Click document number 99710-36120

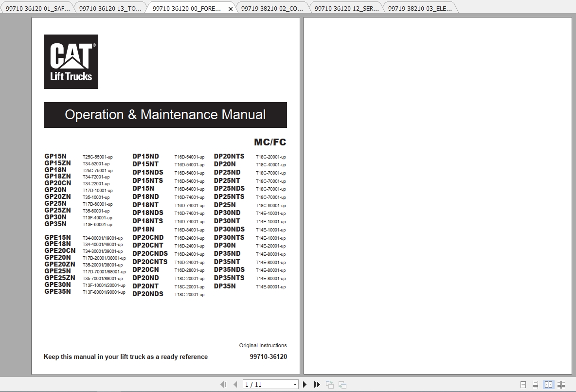[x=269, y=356]
